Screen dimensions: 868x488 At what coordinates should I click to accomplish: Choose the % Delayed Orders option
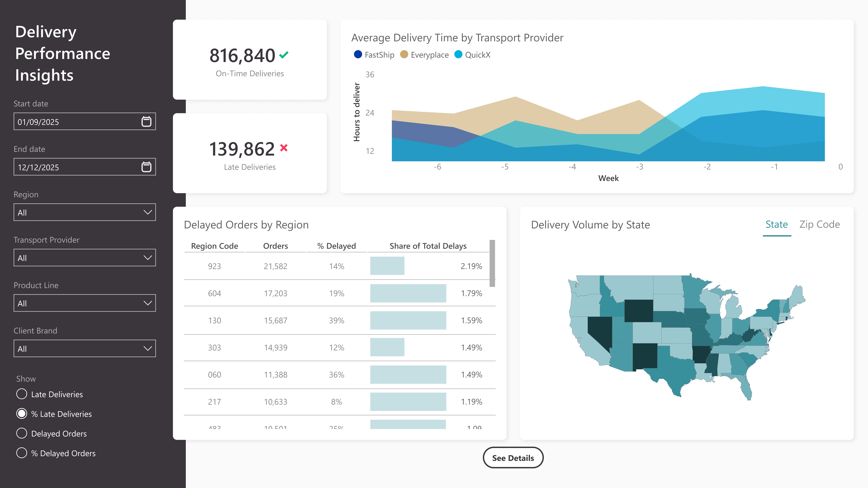(x=22, y=453)
